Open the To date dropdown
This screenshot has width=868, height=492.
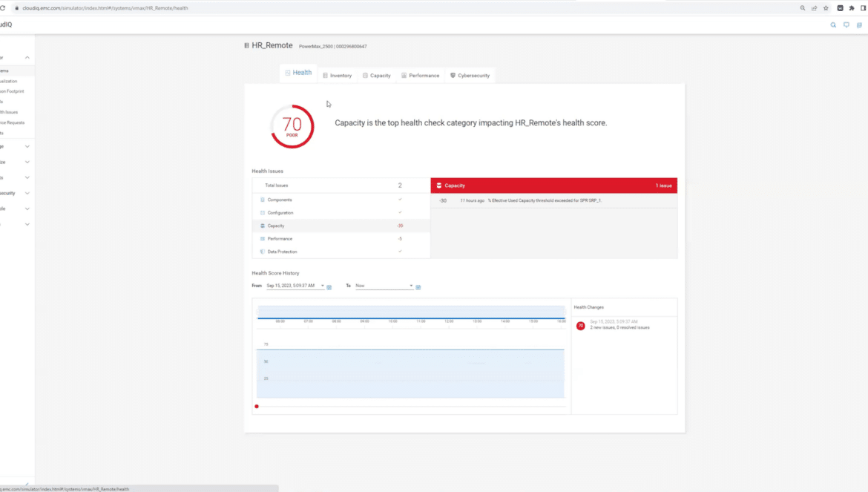tap(384, 286)
